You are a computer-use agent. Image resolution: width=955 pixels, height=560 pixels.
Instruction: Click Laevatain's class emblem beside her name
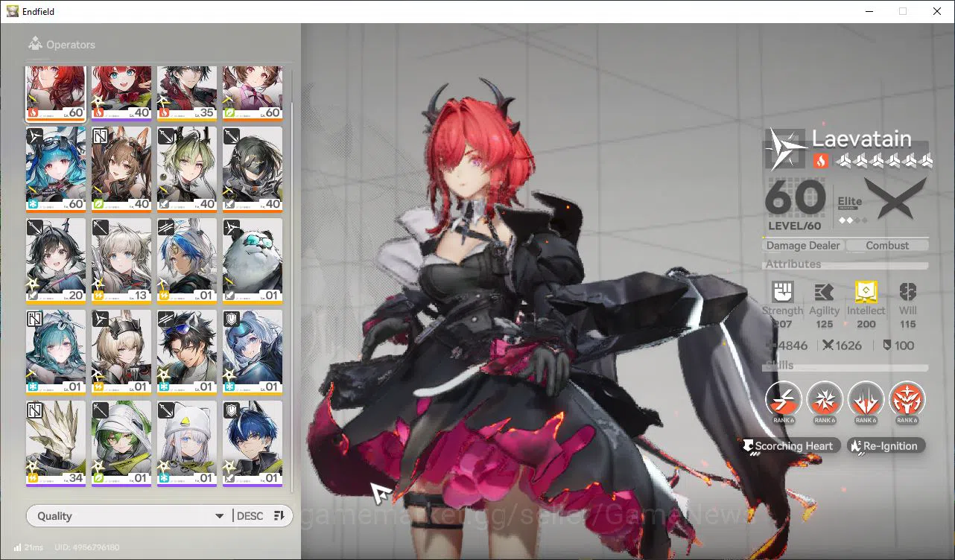point(787,148)
